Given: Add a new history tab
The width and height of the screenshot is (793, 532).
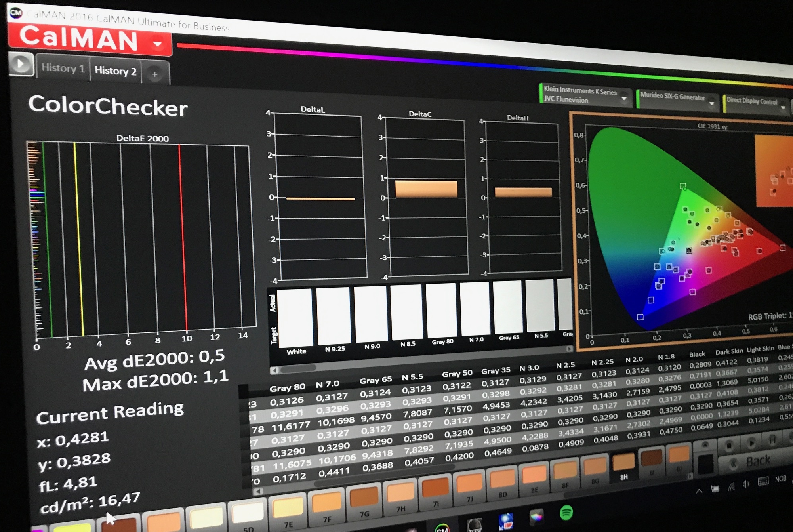Looking at the screenshot, I should click(155, 74).
